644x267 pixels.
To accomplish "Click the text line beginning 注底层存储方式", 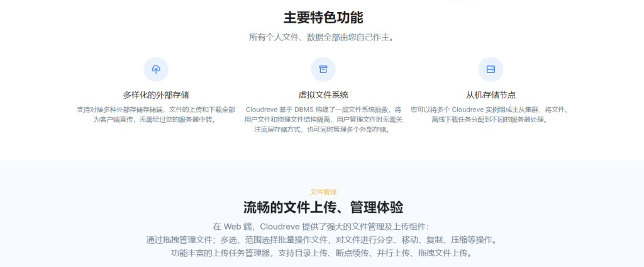I will click(x=323, y=130).
